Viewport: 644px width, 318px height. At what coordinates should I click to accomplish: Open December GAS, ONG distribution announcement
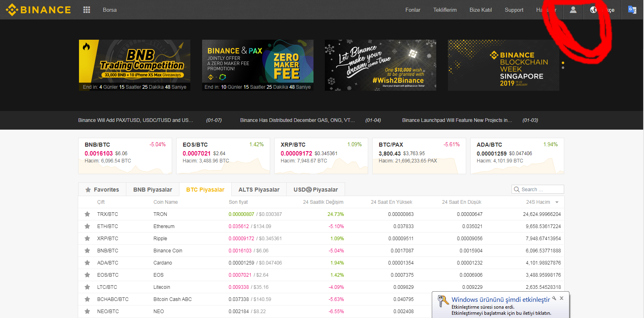coord(297,120)
